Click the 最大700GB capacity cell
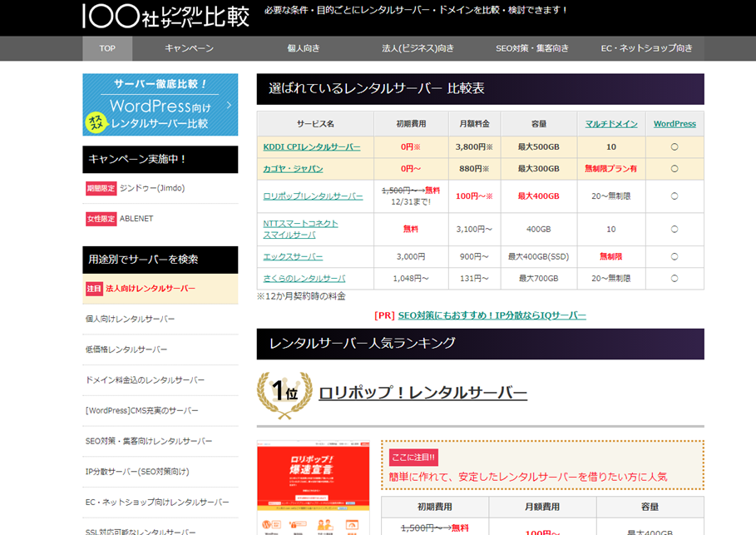Image resolution: width=756 pixels, height=535 pixels. 539,279
